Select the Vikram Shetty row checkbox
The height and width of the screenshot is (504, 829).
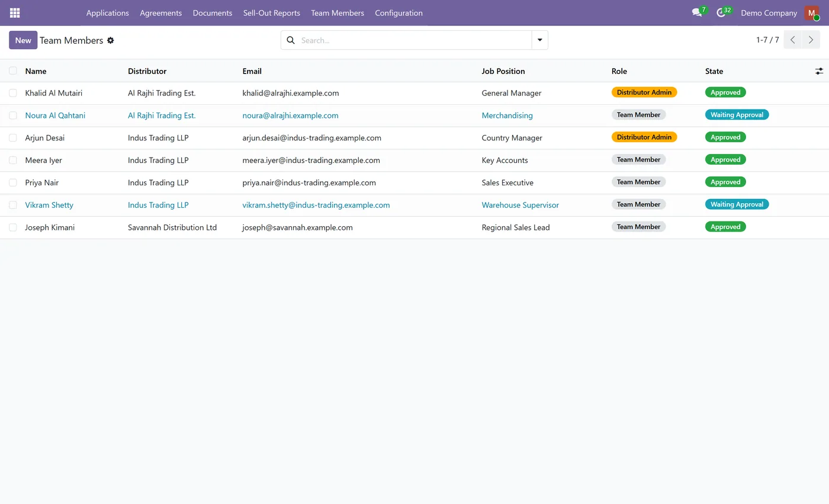pyautogui.click(x=13, y=205)
